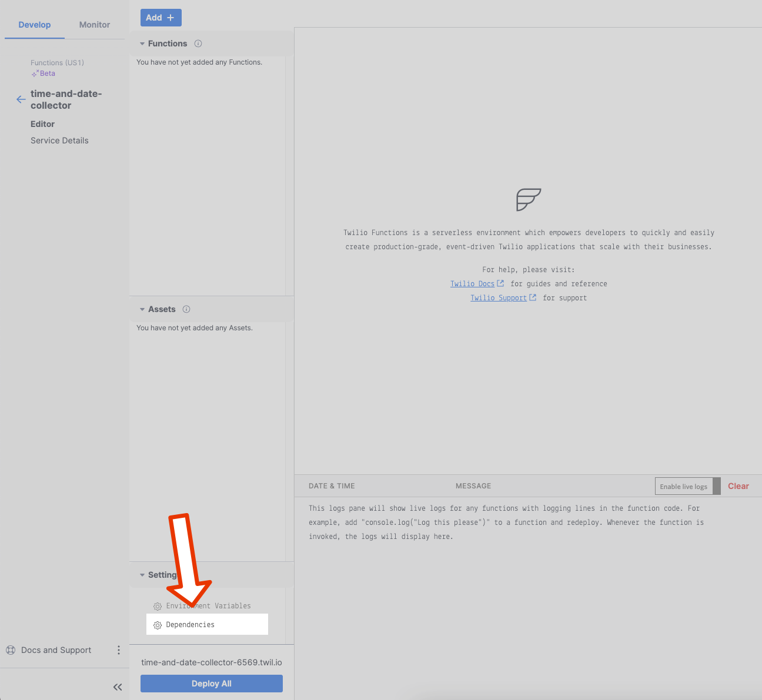Viewport: 762px width, 700px height.
Task: Collapse the sidebar with double chevron
Action: tap(118, 687)
